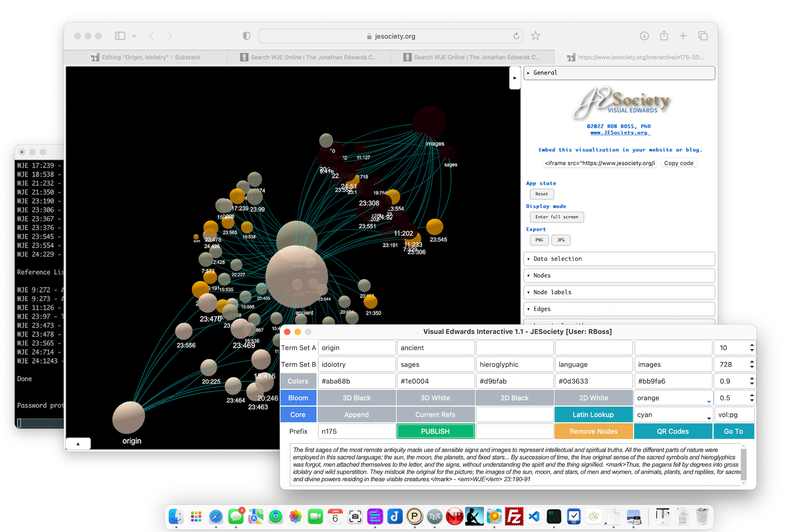Choose the 2D White display mode
785x532 pixels.
[594, 398]
